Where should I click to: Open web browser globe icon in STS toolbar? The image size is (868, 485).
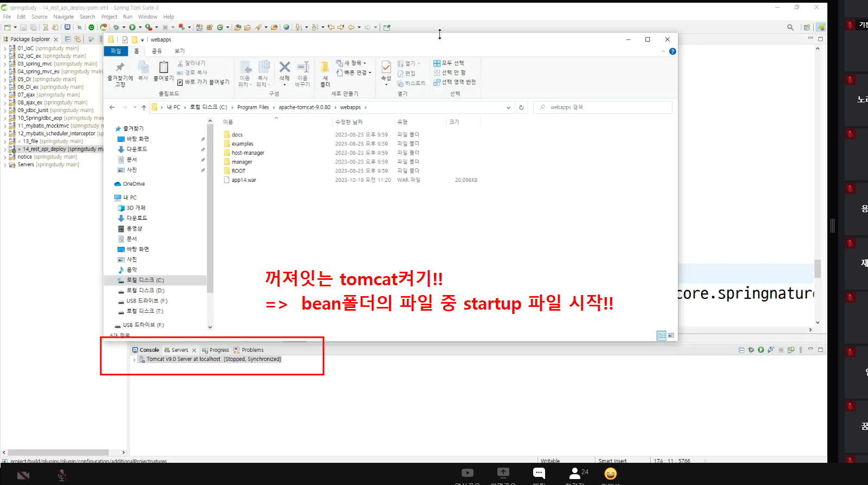287,27
